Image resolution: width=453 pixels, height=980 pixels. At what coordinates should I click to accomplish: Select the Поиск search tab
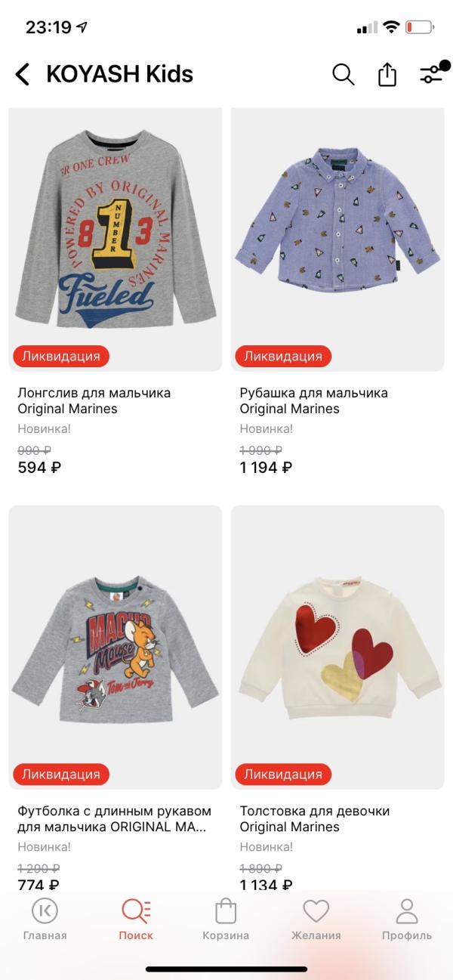pyautogui.click(x=136, y=919)
